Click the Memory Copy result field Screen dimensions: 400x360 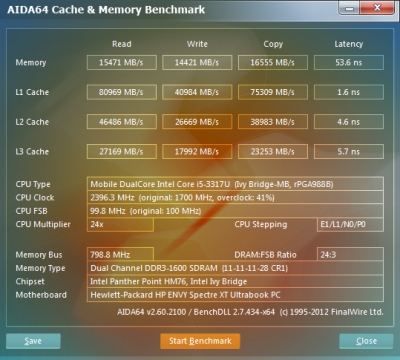coord(273,62)
